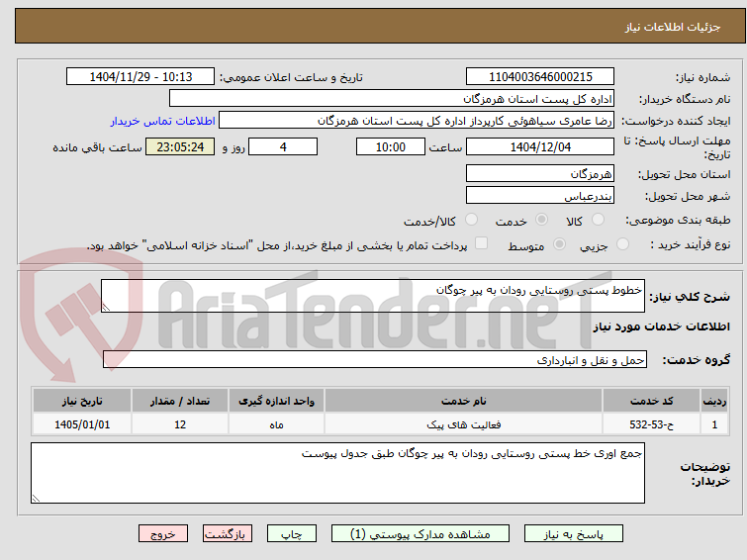The width and height of the screenshot is (747, 560).
Task: Click the ساعت باقی مانده label
Action: click(97, 147)
